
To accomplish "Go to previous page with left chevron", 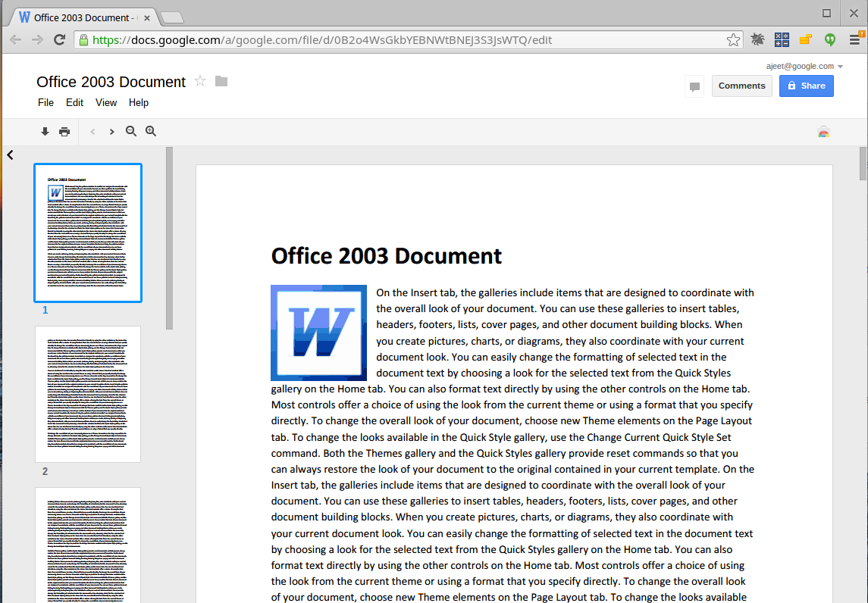I will coord(92,132).
